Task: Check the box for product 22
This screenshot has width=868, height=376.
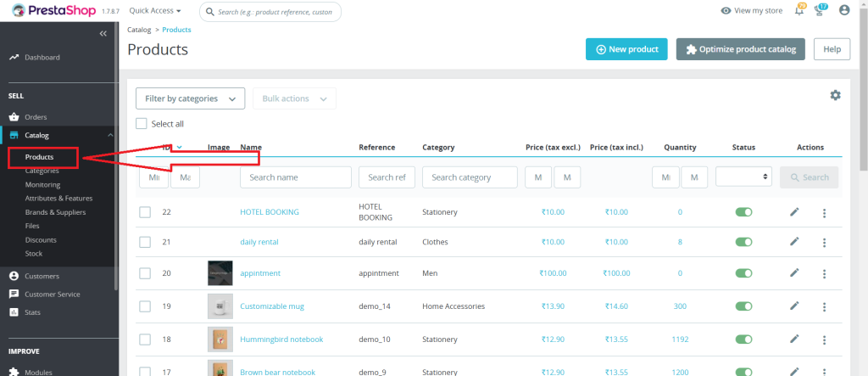Action: [x=145, y=212]
